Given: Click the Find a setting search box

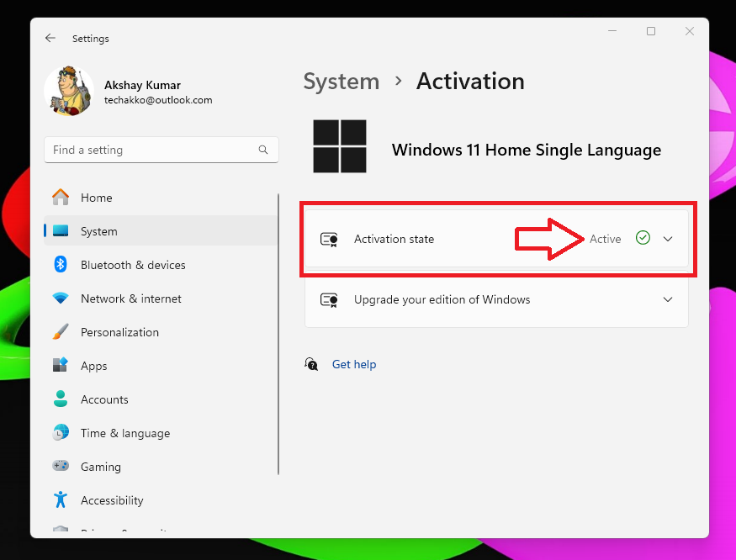Looking at the screenshot, I should 151,151.
